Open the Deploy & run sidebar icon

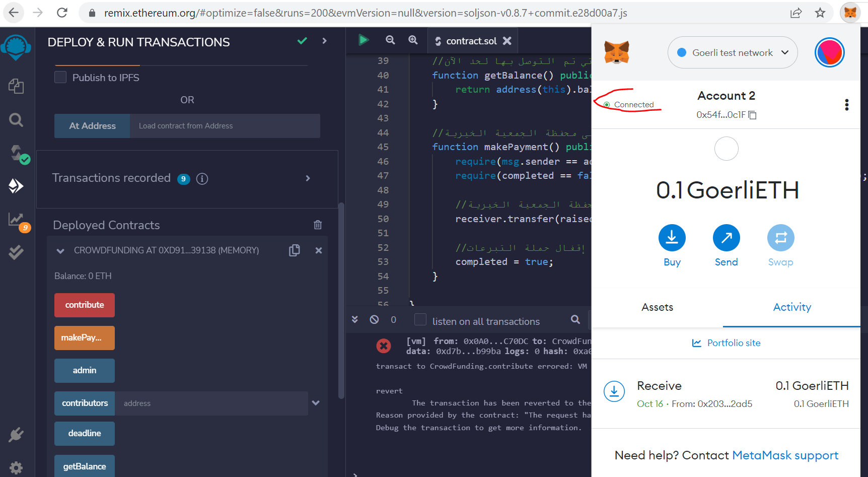tap(16, 186)
